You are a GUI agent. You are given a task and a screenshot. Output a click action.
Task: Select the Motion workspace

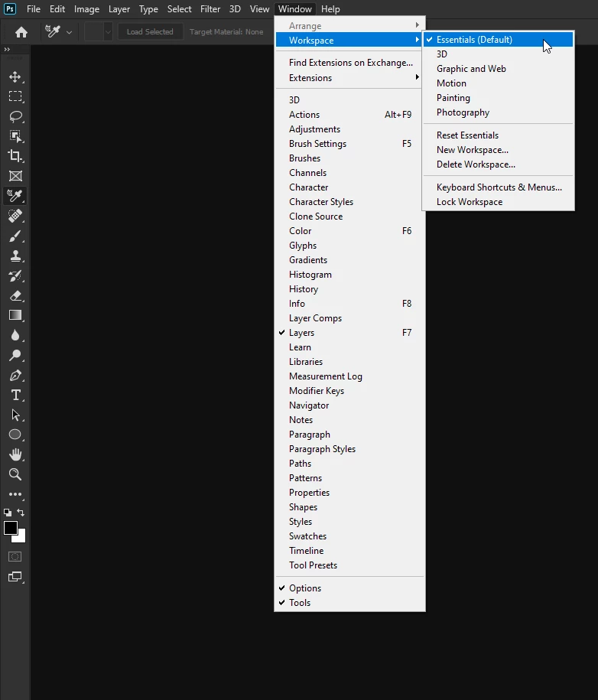(x=498, y=83)
